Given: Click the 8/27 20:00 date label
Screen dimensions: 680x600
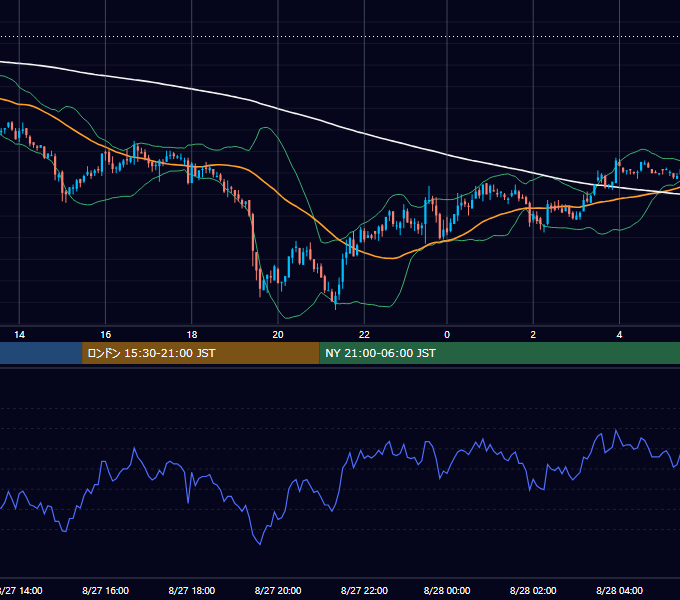Looking at the screenshot, I should [278, 590].
